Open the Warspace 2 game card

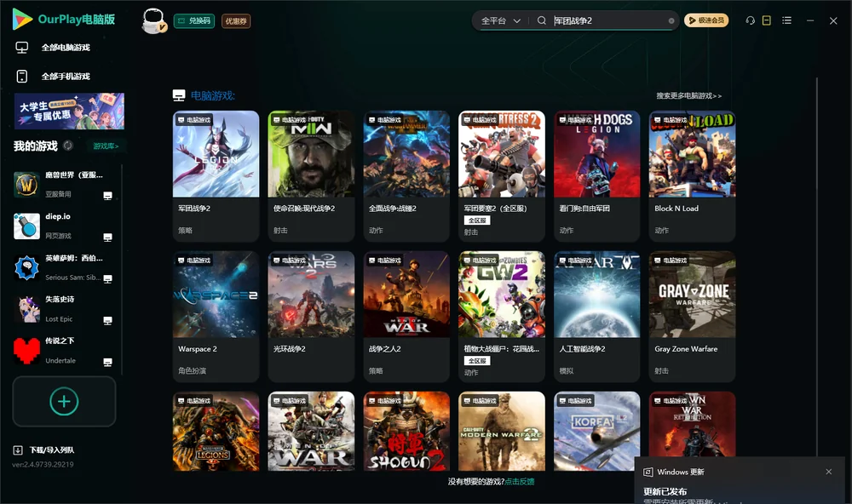click(x=216, y=317)
